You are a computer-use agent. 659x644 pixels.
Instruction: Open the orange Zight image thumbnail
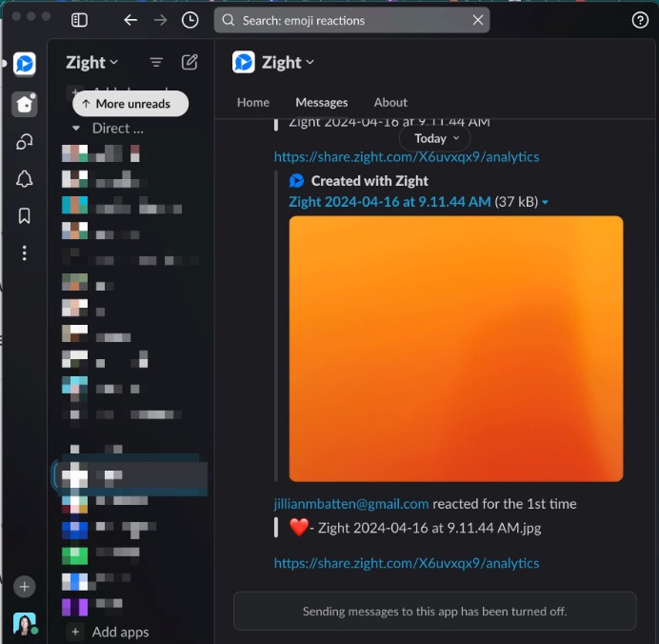coord(455,349)
